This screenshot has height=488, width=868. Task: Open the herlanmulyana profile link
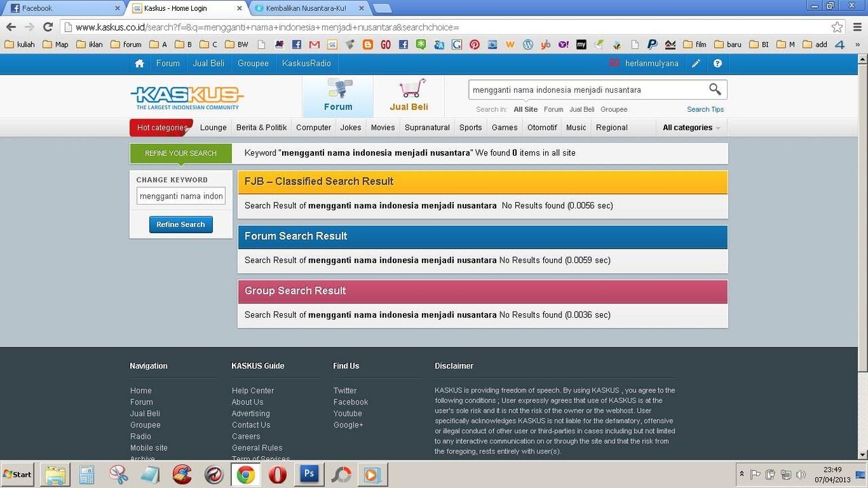click(652, 63)
